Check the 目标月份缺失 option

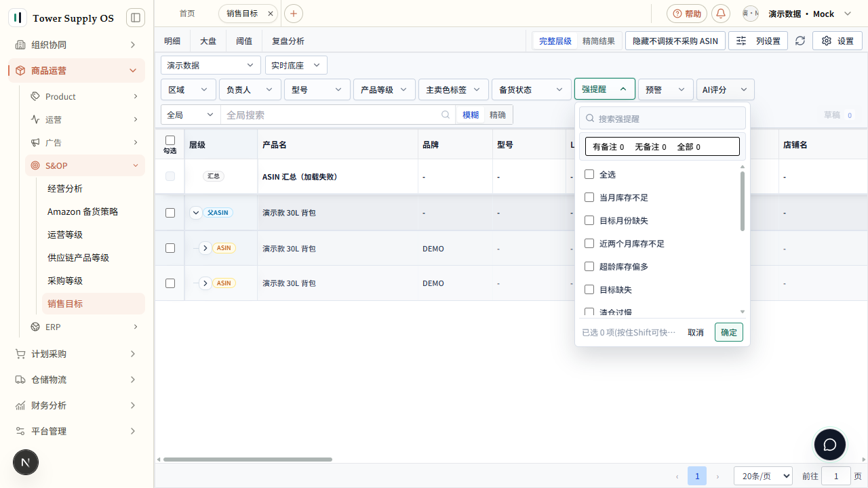click(x=589, y=220)
